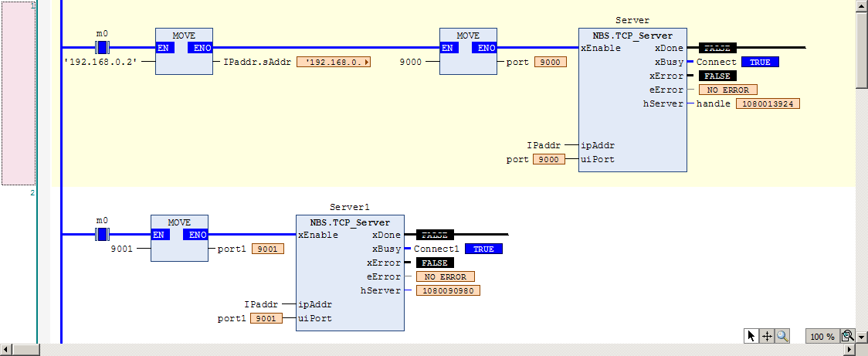Toggle Server xError FALSE value

tap(717, 76)
